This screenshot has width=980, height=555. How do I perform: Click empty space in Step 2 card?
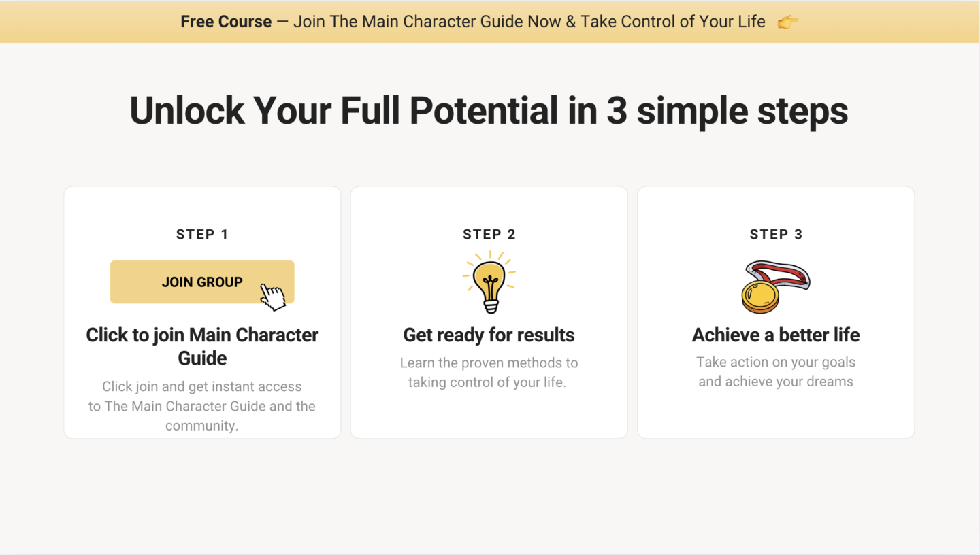click(x=489, y=414)
